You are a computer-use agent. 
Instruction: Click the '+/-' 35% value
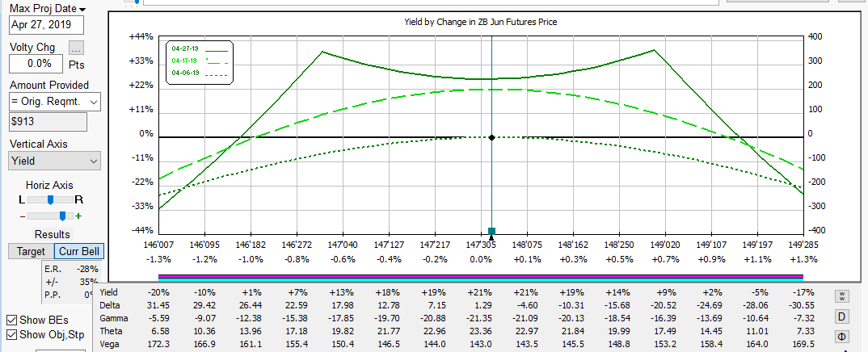[89, 282]
